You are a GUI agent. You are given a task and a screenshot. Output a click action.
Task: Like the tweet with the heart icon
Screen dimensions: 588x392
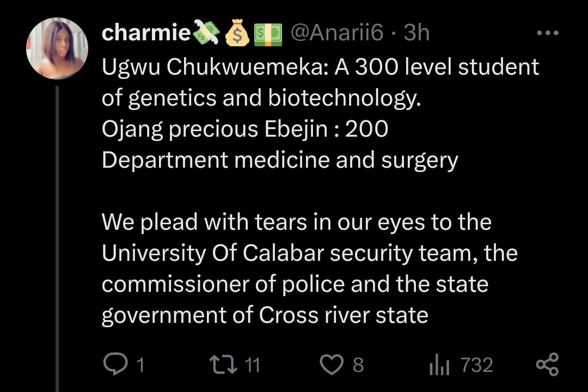(331, 364)
